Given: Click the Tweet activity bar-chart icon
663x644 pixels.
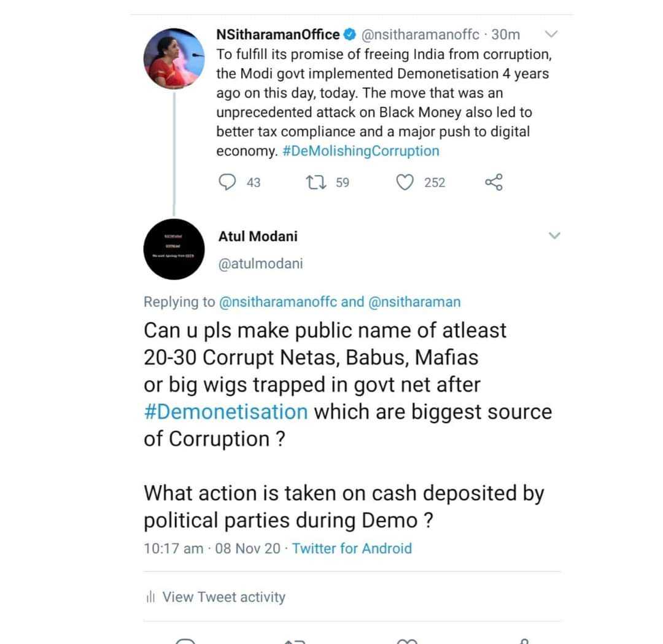Looking at the screenshot, I should tap(150, 597).
